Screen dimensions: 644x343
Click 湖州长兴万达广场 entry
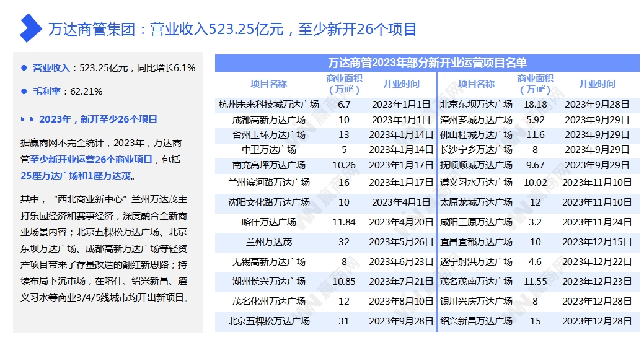point(269,282)
